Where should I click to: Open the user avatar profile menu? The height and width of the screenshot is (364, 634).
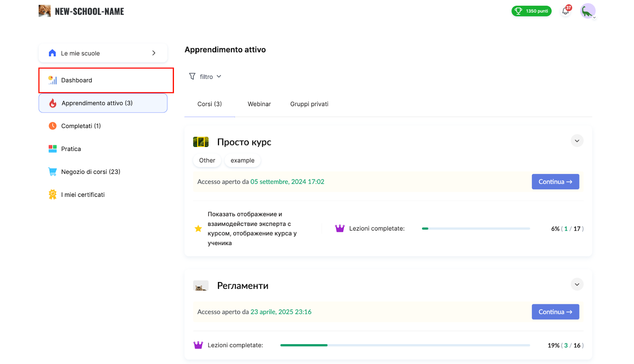pos(588,11)
